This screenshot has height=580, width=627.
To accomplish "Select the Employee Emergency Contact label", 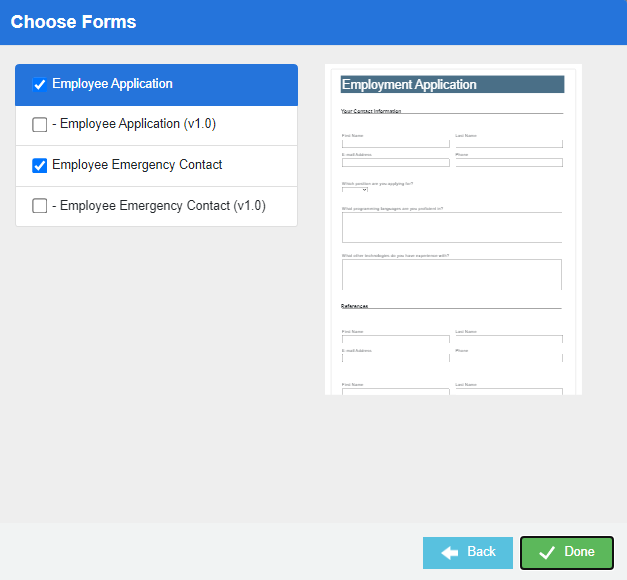I will [137, 165].
